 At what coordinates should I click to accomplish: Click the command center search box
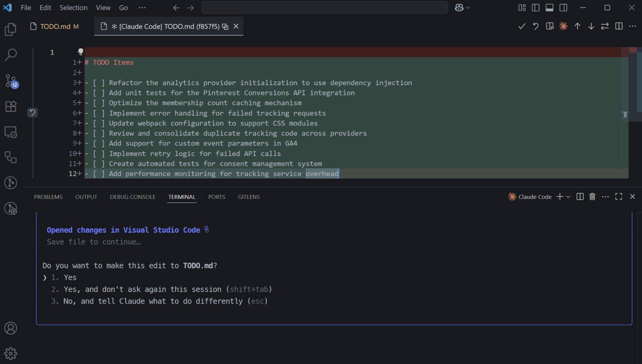(324, 8)
